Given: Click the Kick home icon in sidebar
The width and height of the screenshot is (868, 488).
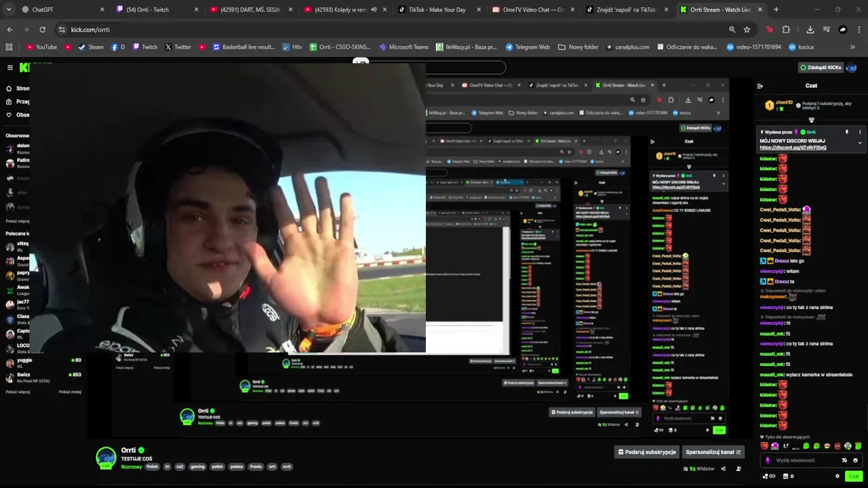Looking at the screenshot, I should pyautogui.click(x=9, y=89).
